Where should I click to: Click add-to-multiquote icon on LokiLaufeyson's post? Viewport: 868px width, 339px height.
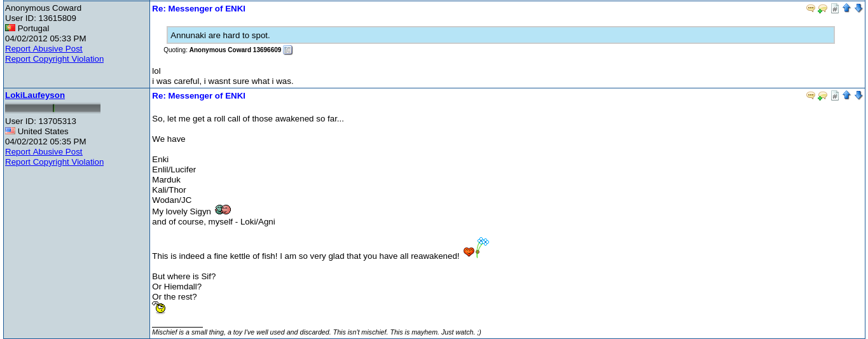pyautogui.click(x=823, y=95)
